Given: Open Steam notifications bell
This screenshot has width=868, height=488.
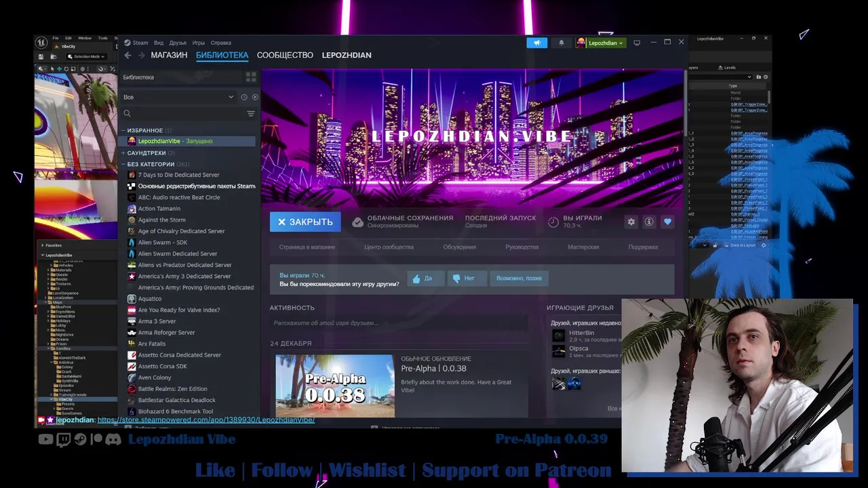Looking at the screenshot, I should click(x=561, y=43).
